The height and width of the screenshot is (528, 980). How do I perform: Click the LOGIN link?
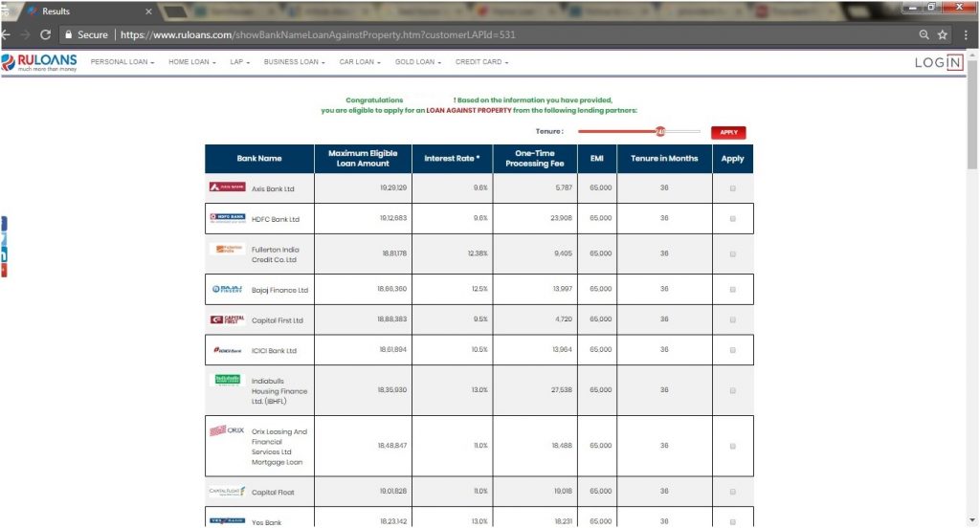[x=938, y=62]
